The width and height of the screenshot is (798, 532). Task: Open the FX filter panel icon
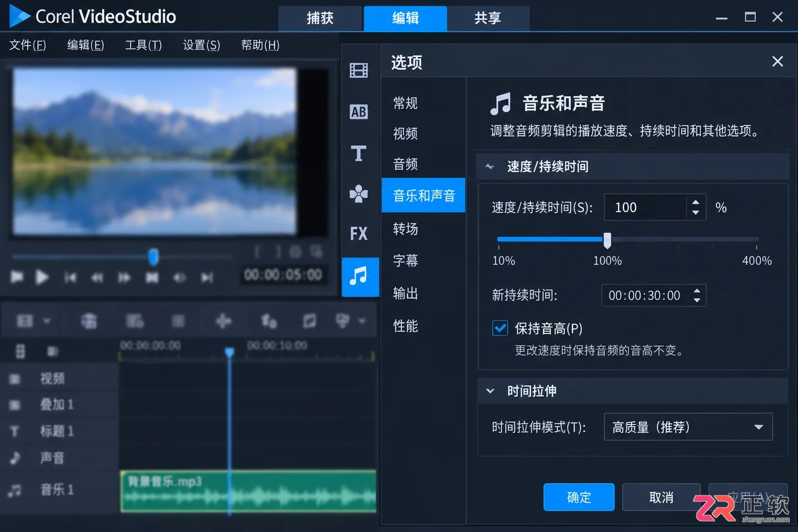point(359,233)
